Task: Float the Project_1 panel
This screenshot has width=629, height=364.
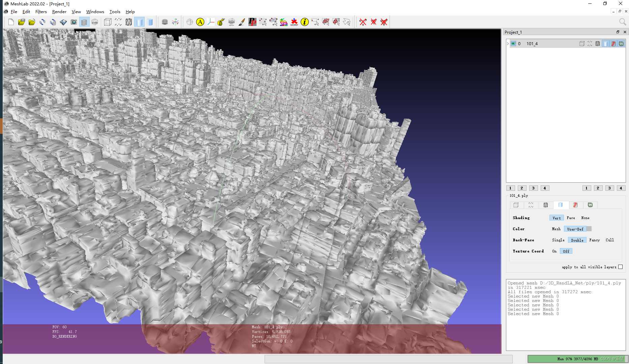Action: tap(618, 32)
